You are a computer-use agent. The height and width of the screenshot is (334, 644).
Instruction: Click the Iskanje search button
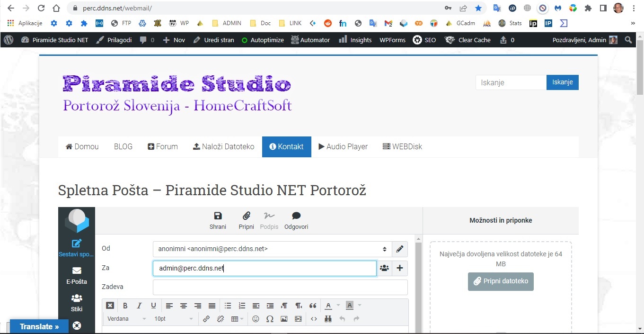(x=563, y=82)
